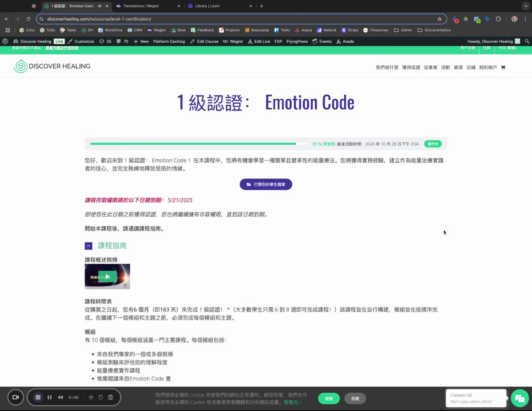Switch to the Library | Loom tab
This screenshot has height=411, width=532.
tap(220, 6)
